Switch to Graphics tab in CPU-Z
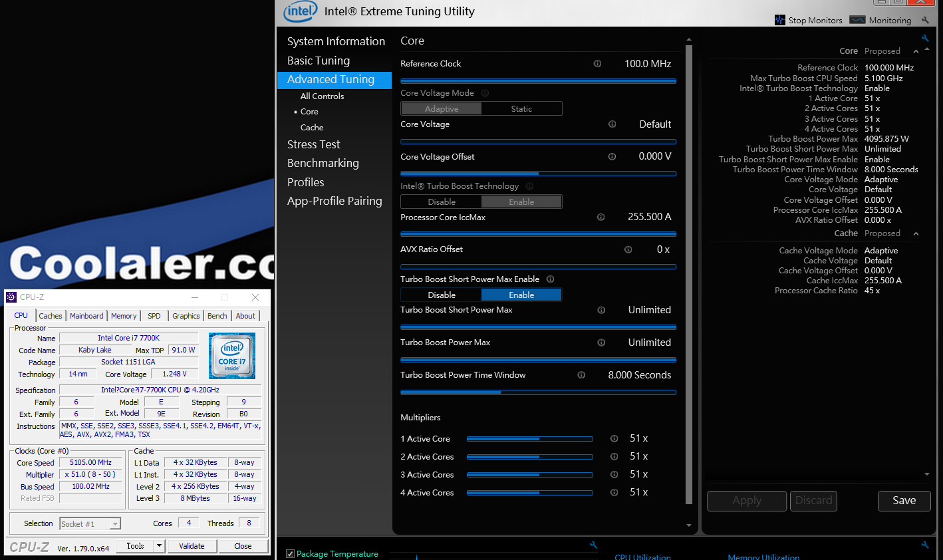Screen dimensions: 943x560 pyautogui.click(x=186, y=316)
